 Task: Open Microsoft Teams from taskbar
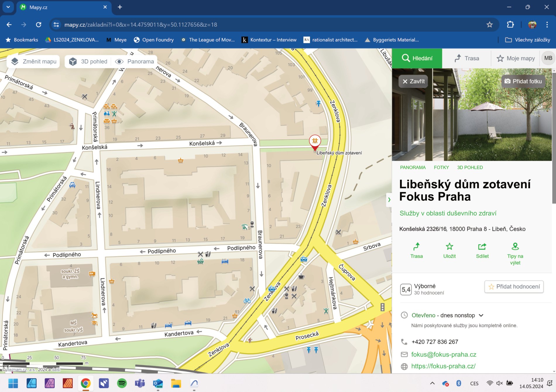tap(140, 383)
